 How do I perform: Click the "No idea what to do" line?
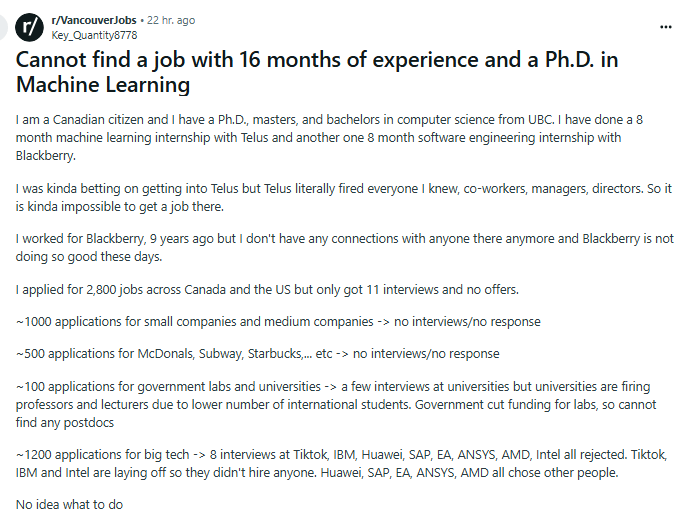[x=70, y=505]
